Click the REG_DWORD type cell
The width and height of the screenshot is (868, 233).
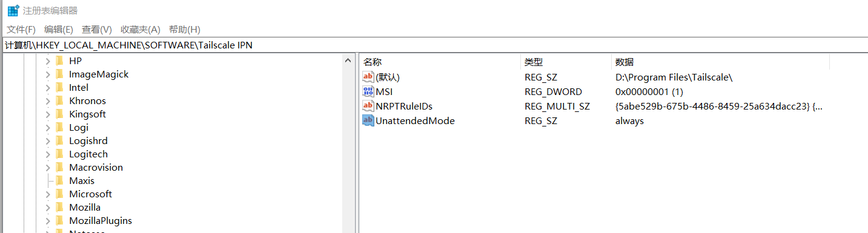pos(553,91)
